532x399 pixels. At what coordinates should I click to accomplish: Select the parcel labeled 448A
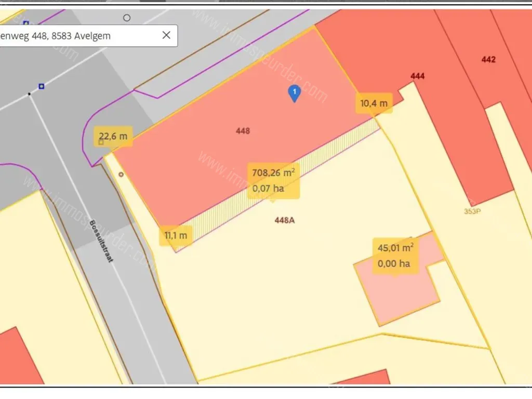point(285,220)
